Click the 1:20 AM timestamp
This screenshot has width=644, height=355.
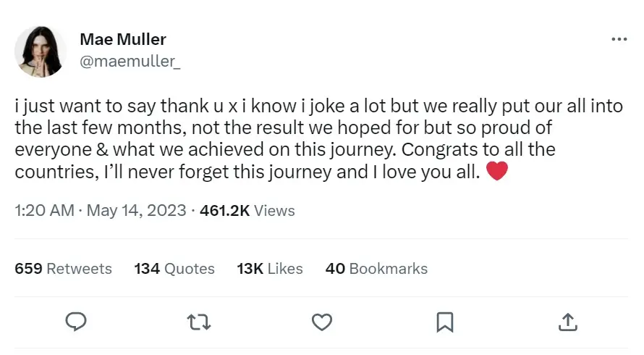pos(44,211)
